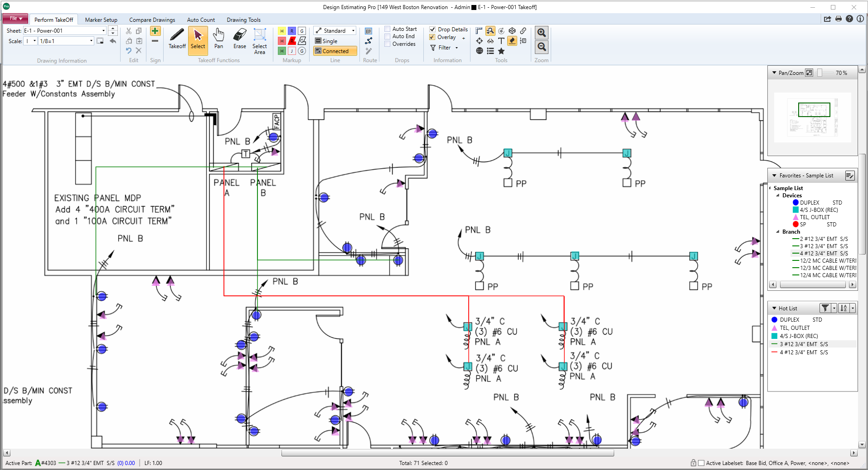This screenshot has height=470, width=868.
Task: Switch to the Marker Setup tab
Action: pyautogui.click(x=101, y=20)
